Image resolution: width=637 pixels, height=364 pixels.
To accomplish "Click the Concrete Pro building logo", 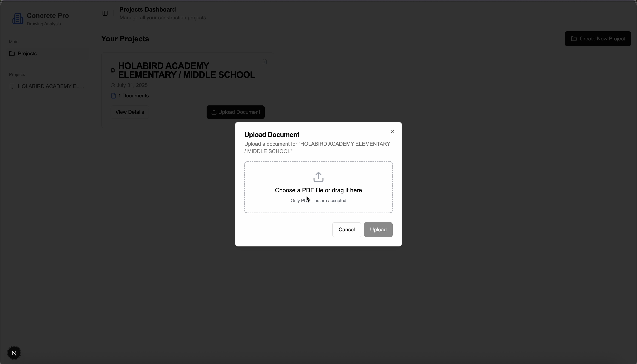I will click(x=18, y=19).
